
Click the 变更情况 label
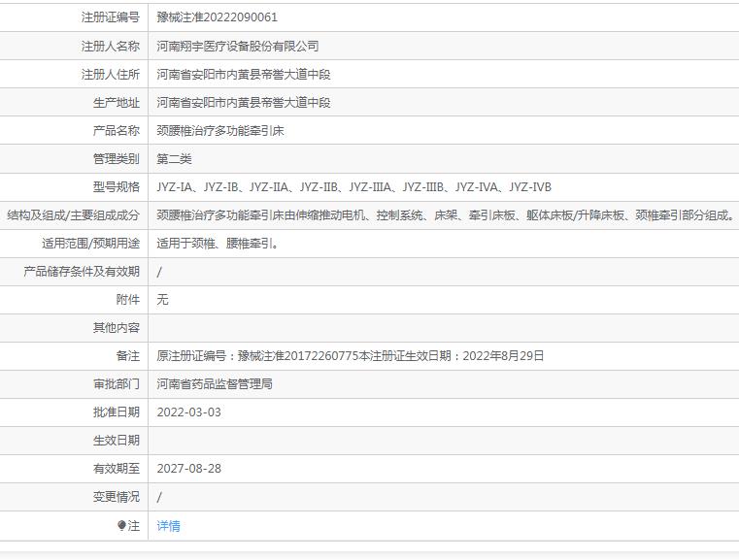point(116,497)
